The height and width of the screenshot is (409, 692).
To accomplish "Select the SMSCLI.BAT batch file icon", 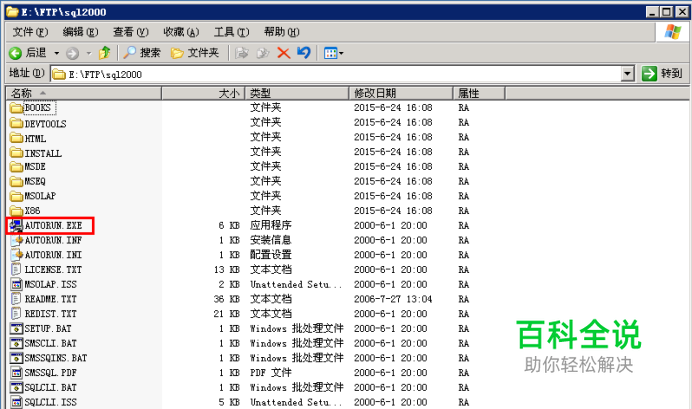I will click(x=16, y=343).
